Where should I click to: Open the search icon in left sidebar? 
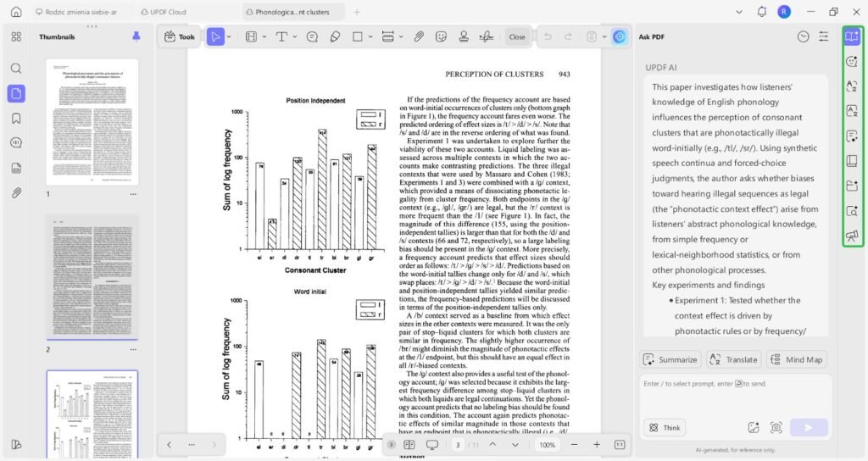(16, 69)
